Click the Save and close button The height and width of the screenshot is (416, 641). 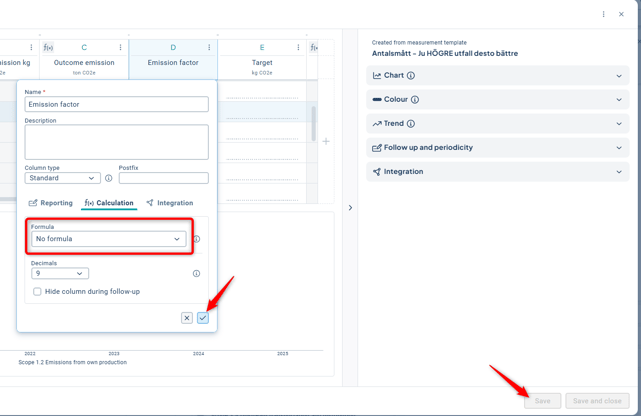coord(597,401)
